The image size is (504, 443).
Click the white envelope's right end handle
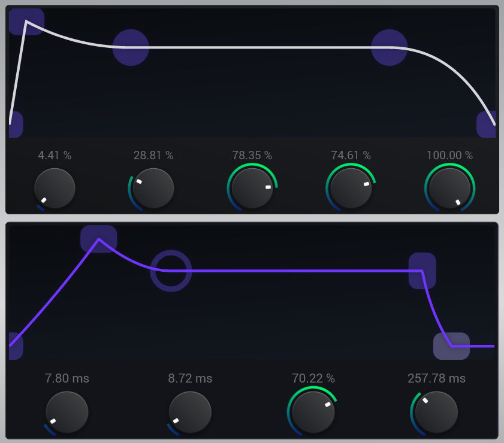click(487, 124)
